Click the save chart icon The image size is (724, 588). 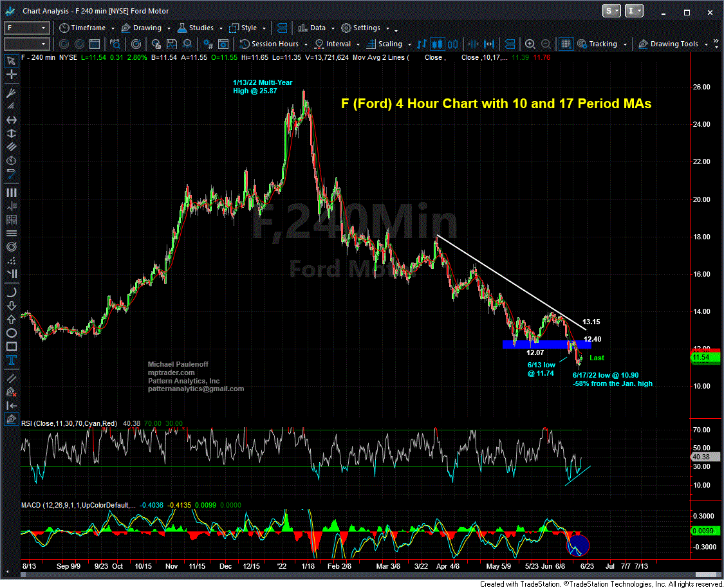[x=172, y=44]
